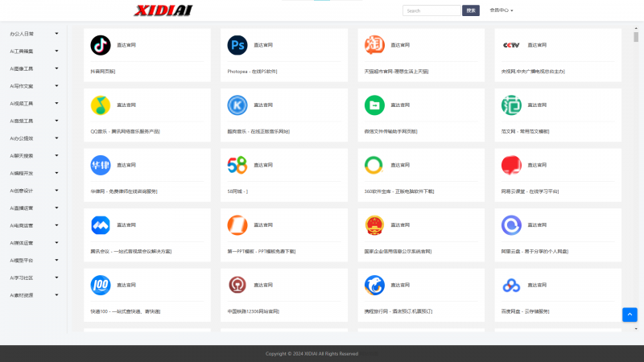Click the 'Photopea - 在线PS软件' description text
The width and height of the screenshot is (644, 362).
tap(252, 72)
